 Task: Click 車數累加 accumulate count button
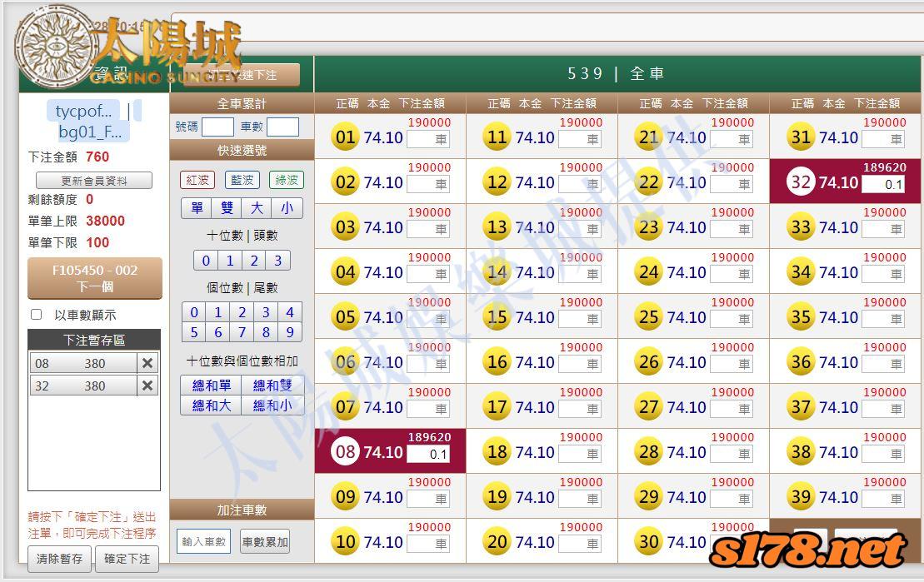click(265, 541)
